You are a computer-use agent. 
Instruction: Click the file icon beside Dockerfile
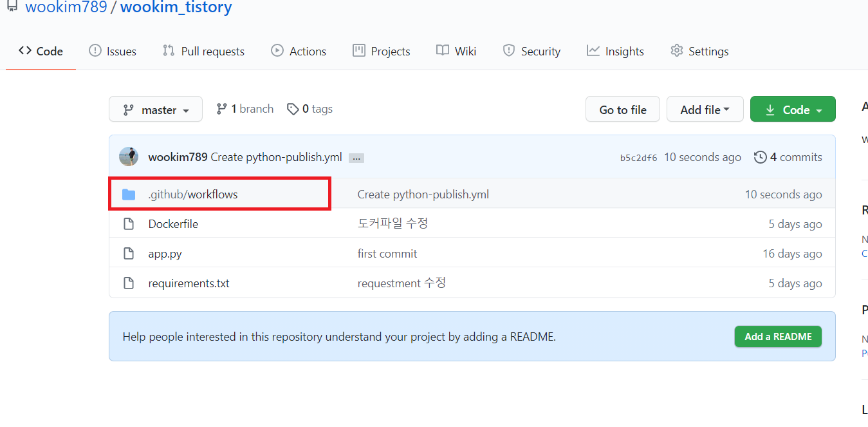(x=129, y=224)
